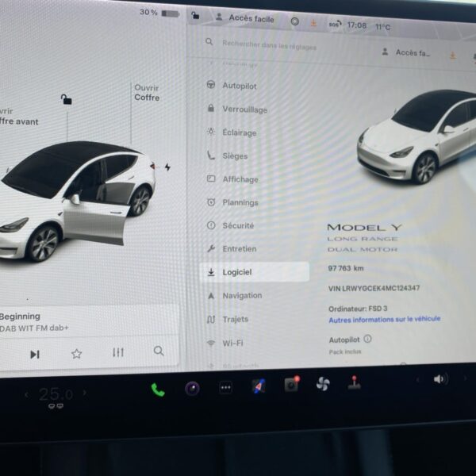Increase volume with right arrow

tap(464, 378)
